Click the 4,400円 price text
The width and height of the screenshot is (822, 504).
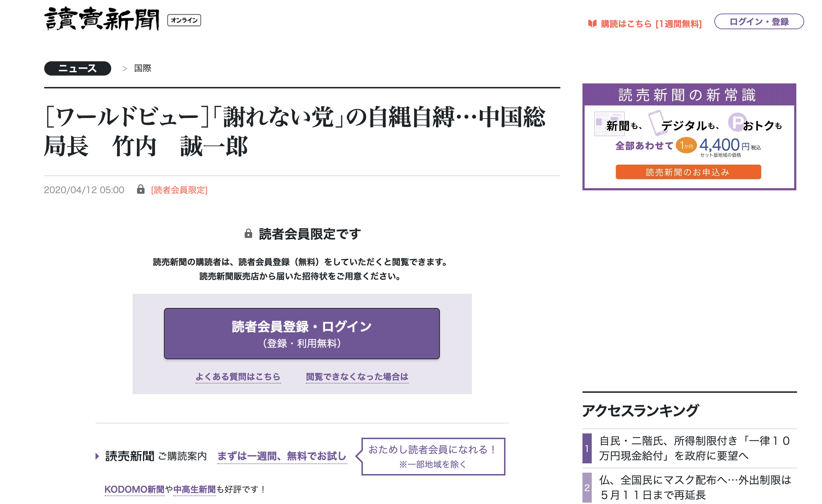(725, 145)
